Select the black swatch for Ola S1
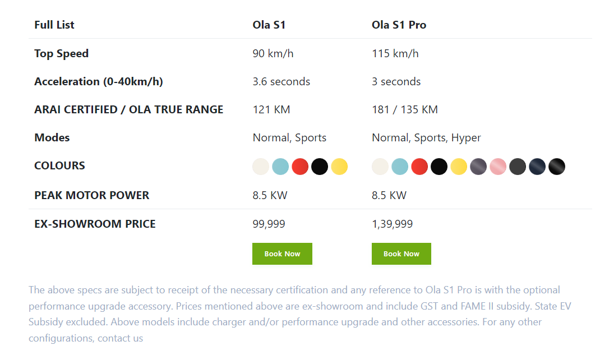The height and width of the screenshot is (364, 600). coord(320,167)
